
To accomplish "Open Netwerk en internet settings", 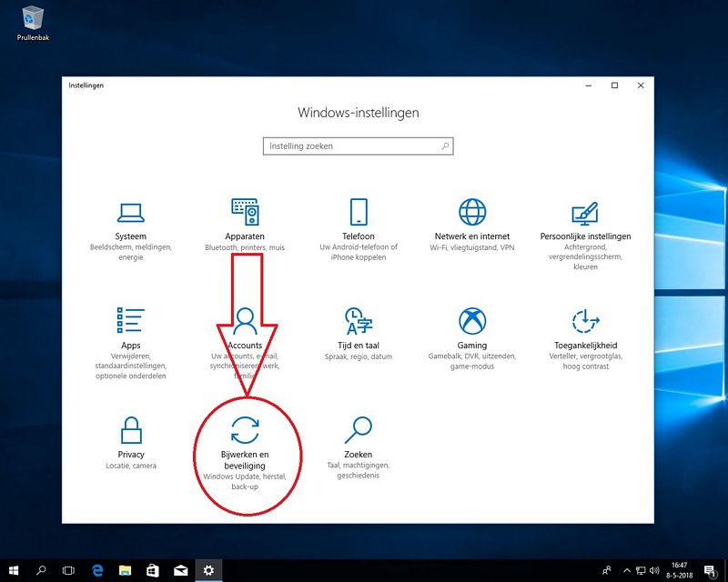I will point(472,226).
